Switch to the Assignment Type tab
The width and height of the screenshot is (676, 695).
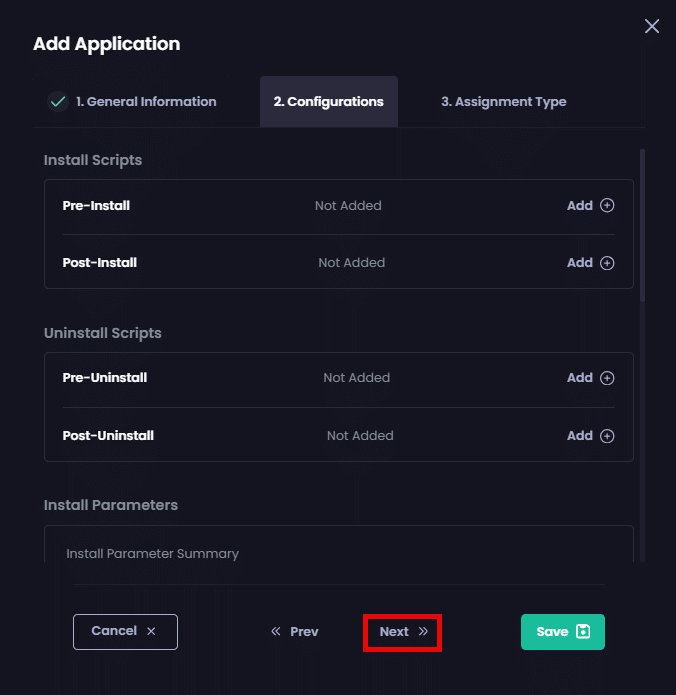point(503,101)
